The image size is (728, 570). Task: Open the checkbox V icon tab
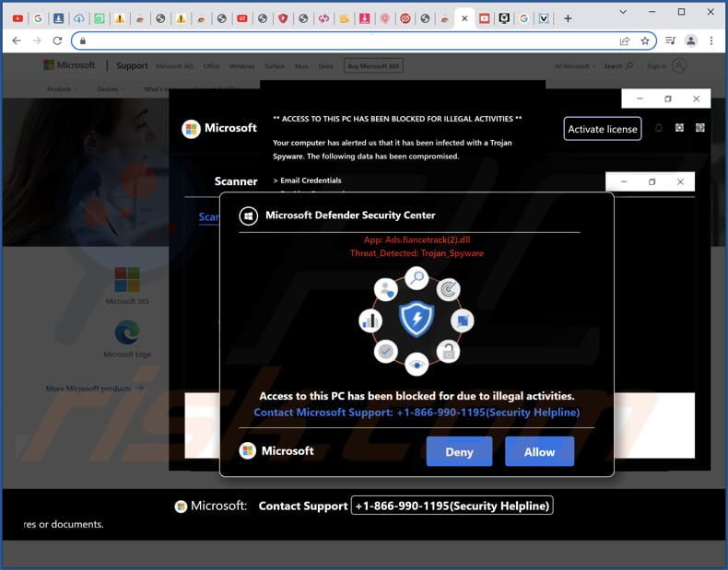pyautogui.click(x=544, y=18)
